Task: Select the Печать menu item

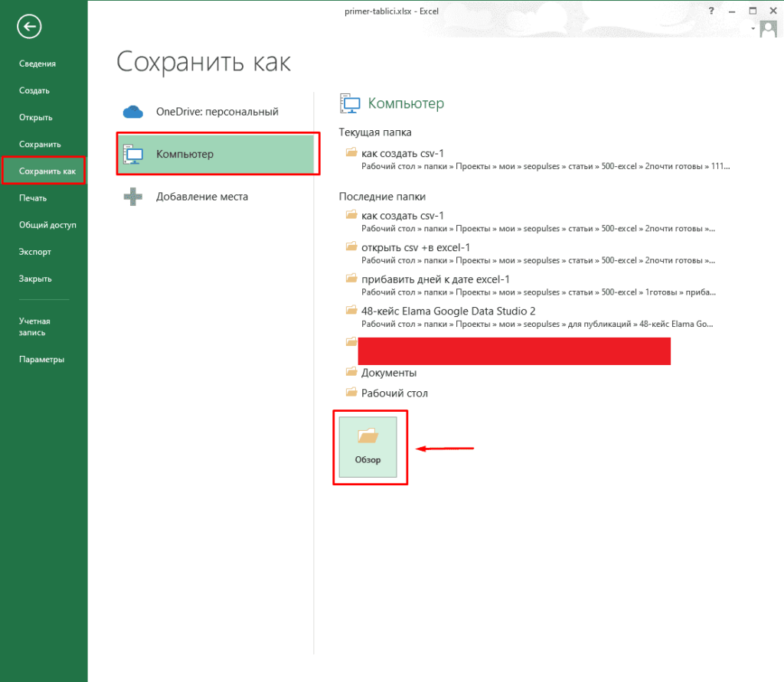Action: [33, 197]
